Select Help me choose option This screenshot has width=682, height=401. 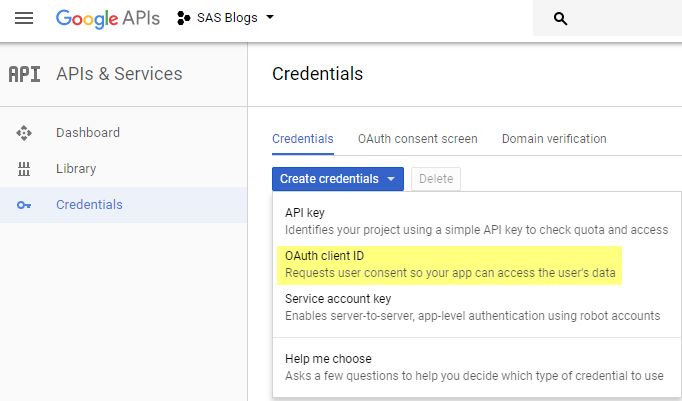tap(474, 367)
